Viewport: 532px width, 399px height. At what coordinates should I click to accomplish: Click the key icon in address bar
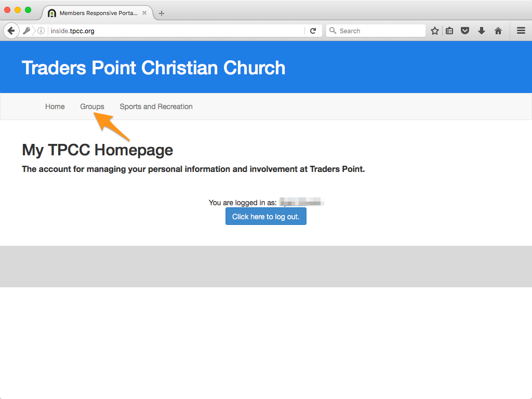point(26,31)
